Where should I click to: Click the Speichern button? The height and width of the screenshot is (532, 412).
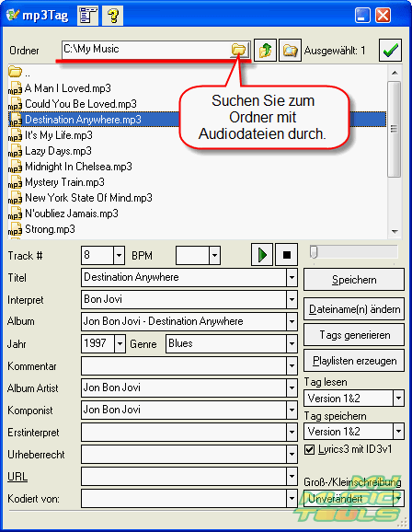pos(354,280)
